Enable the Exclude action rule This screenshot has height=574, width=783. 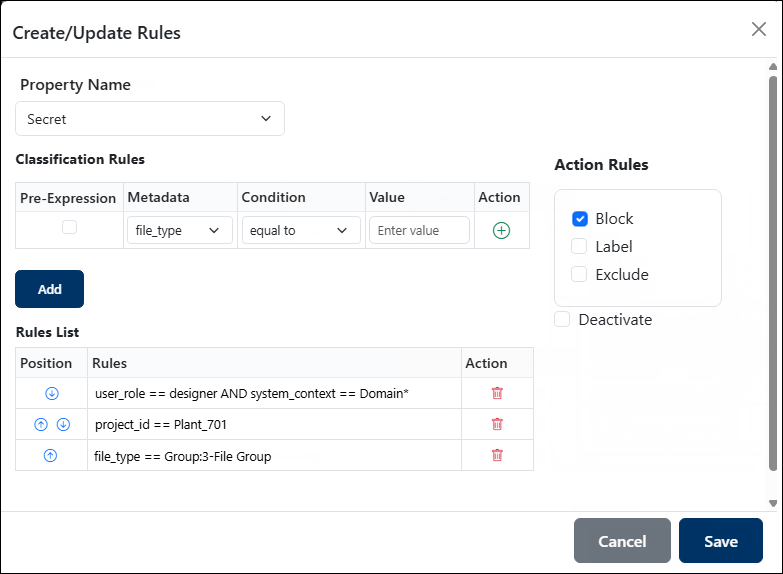point(579,274)
